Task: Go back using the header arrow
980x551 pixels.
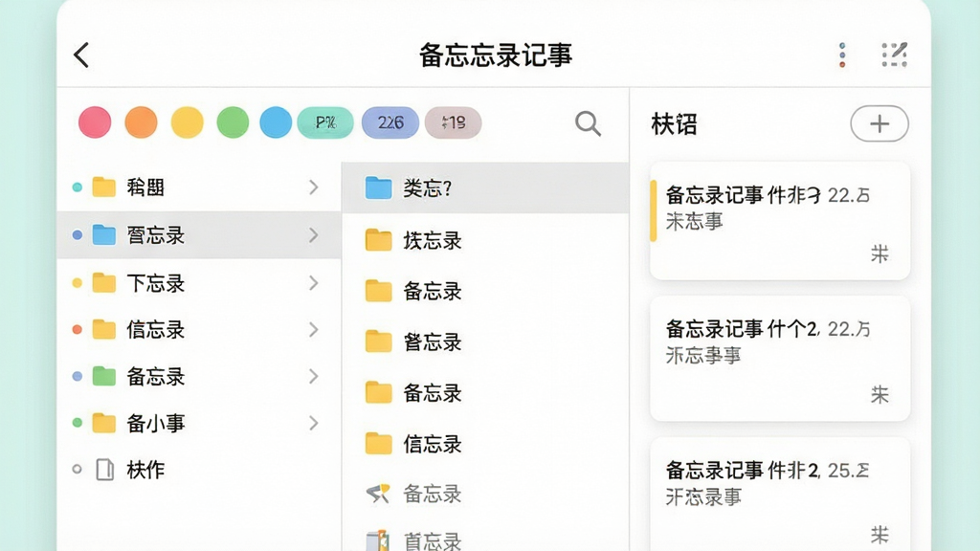Action: [81, 55]
